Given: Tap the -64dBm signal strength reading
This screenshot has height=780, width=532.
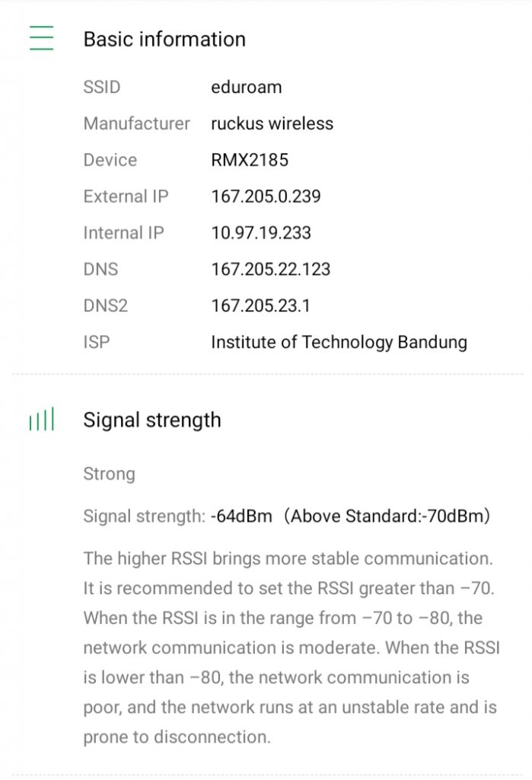Looking at the screenshot, I should tap(242, 516).
